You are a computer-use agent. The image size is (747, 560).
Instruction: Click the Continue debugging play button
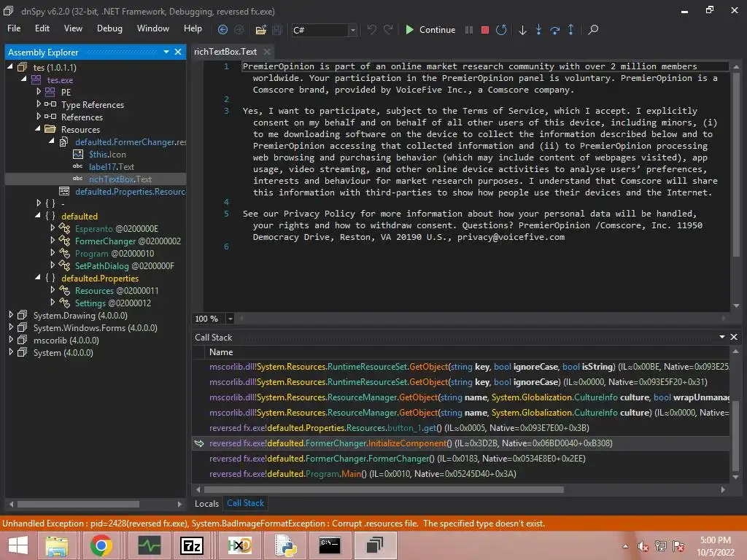point(430,29)
